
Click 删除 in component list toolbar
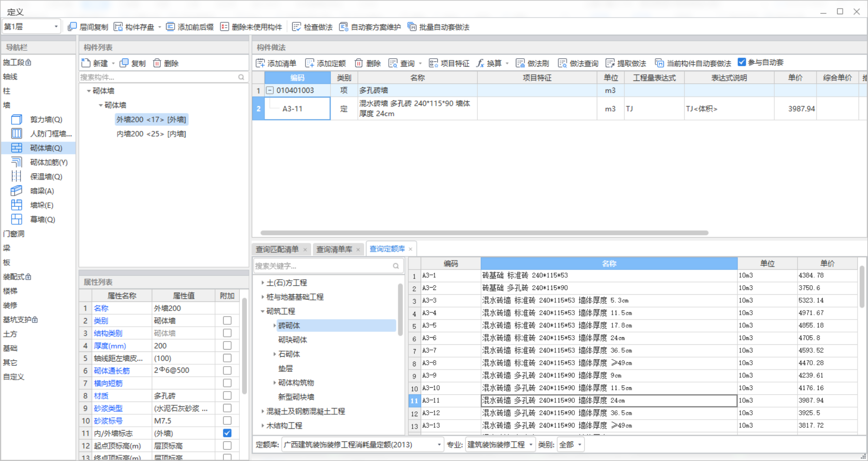166,63
